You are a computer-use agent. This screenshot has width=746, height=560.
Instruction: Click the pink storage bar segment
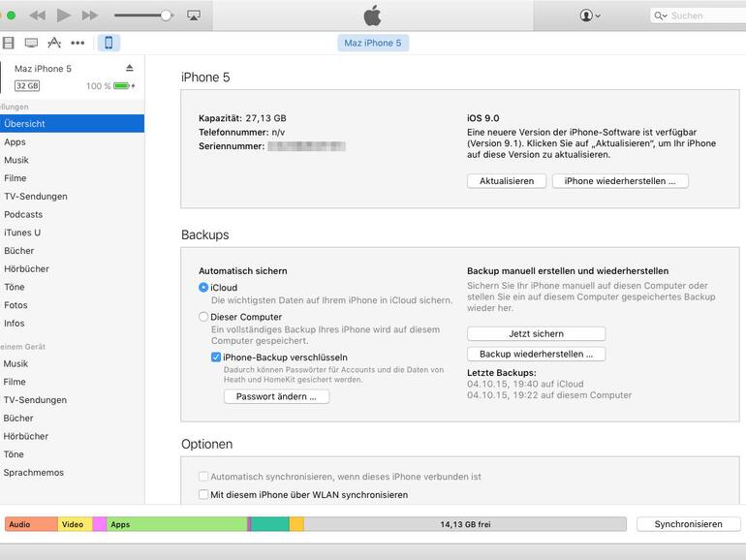(x=100, y=524)
